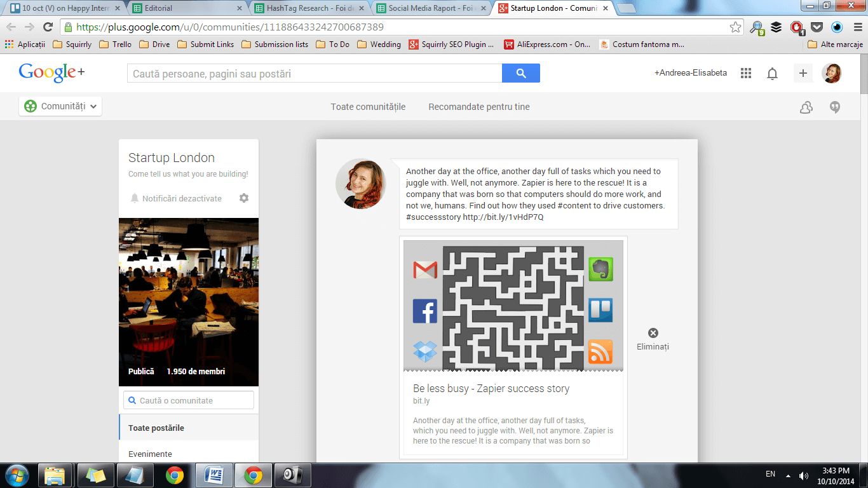The height and width of the screenshot is (488, 868).
Task: Open the Windows Start menu
Action: click(x=17, y=475)
